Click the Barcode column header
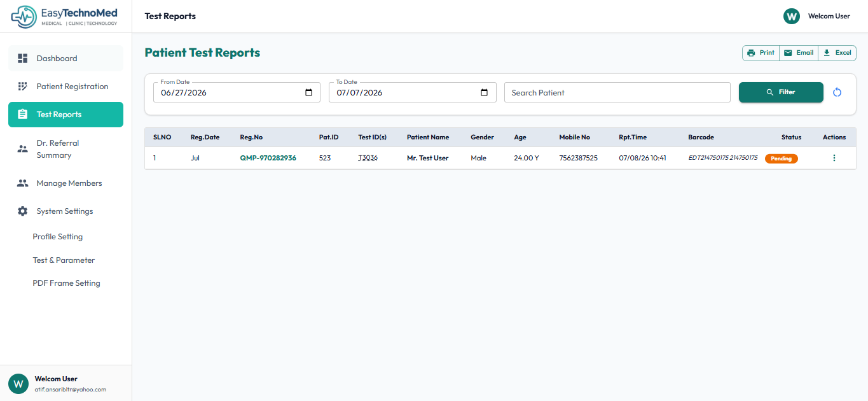868x401 pixels. (701, 137)
